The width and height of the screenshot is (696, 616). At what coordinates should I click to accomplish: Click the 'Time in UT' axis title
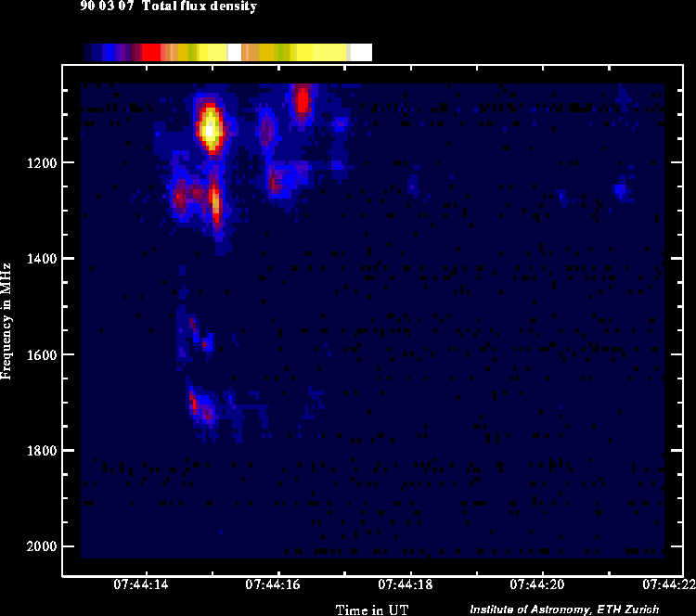pyautogui.click(x=371, y=610)
